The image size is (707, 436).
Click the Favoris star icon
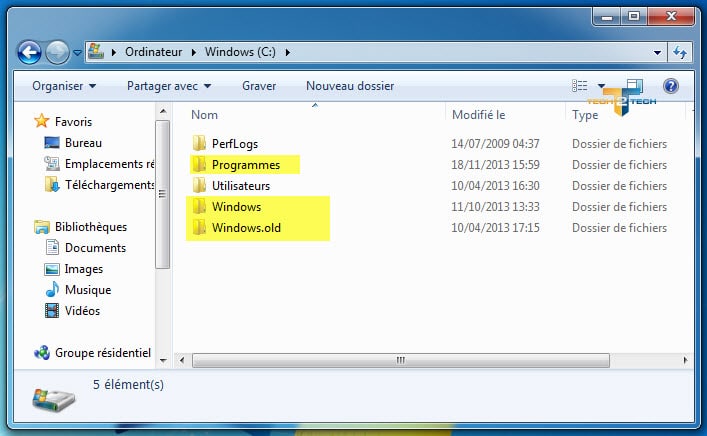41,121
